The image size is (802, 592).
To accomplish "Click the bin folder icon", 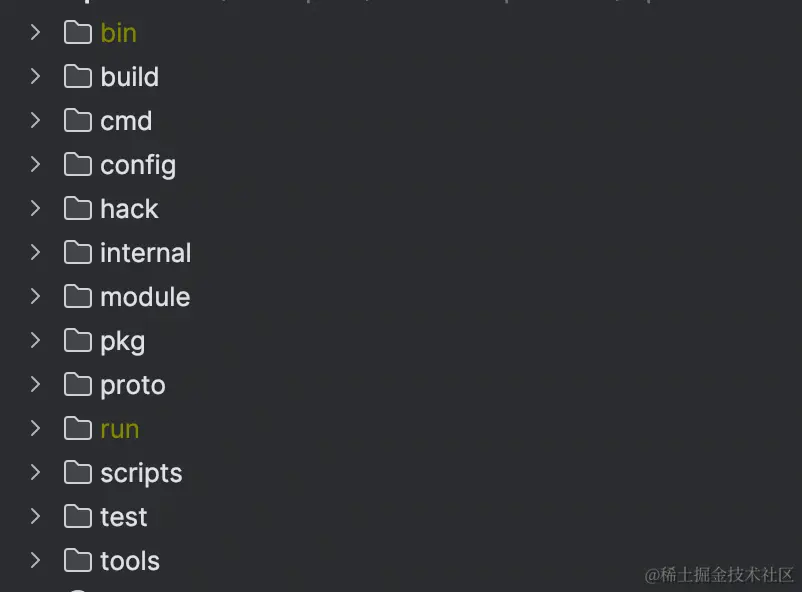I will [x=78, y=33].
